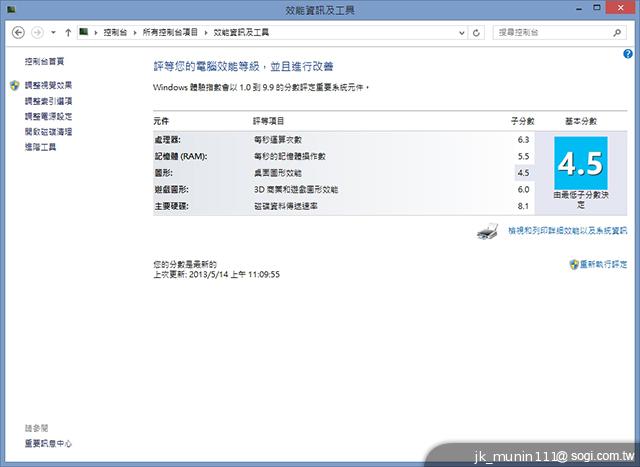
Task: Select 效能資訊及工具 breadcrumb
Action: point(241,32)
